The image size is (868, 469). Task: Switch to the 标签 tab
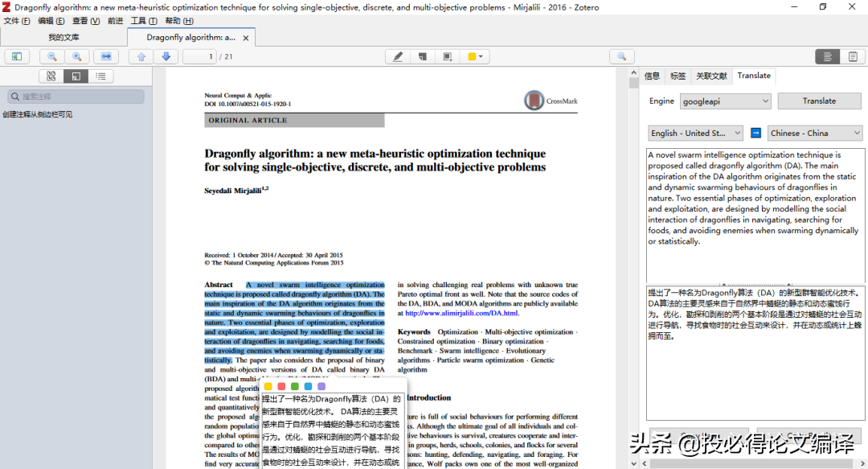678,76
